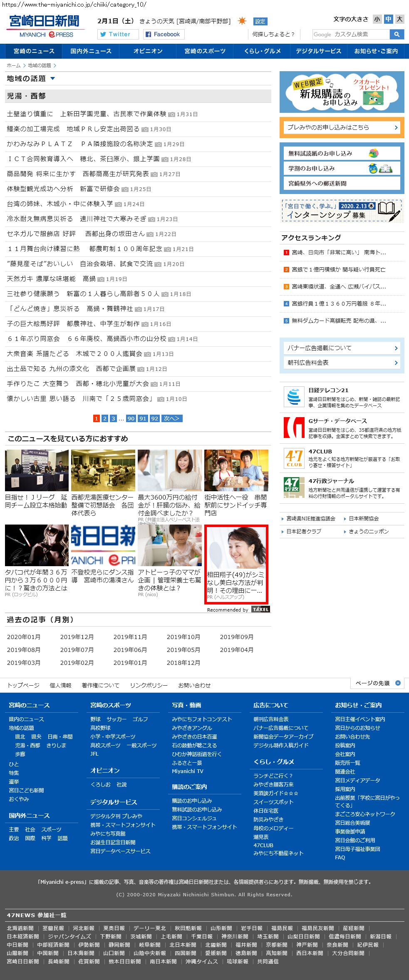Screen dimensions: 409x980
Task: Open ranking item 1 宮崎、日向市
Action: click(x=339, y=252)
